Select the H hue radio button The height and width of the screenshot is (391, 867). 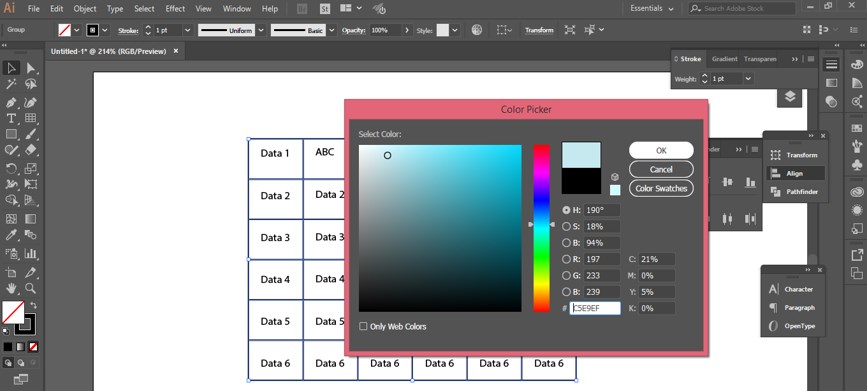point(566,210)
